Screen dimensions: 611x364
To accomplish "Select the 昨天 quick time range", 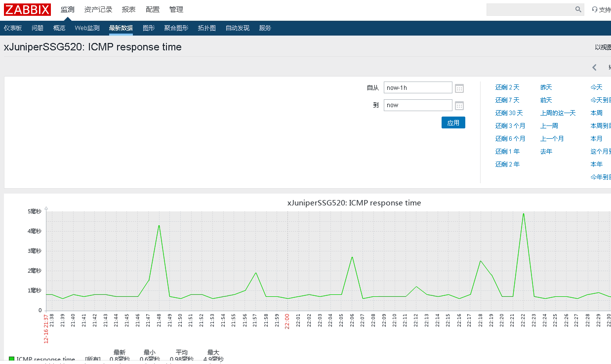I will 546,87.
